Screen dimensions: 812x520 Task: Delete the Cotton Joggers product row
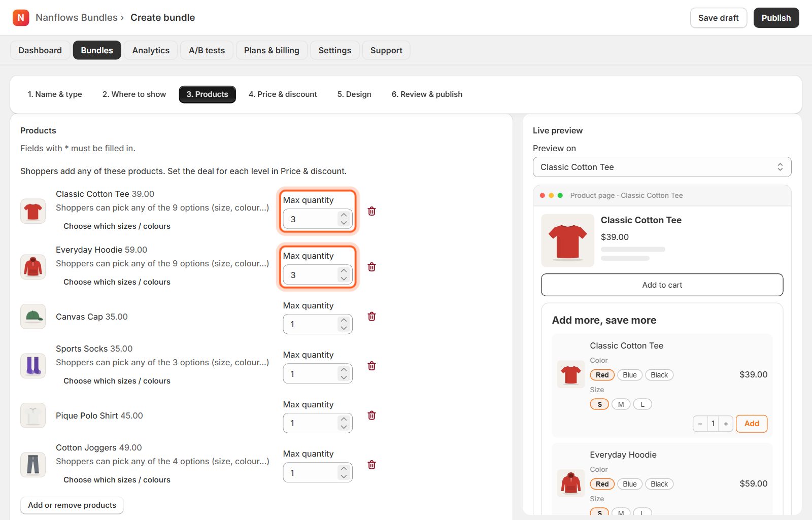371,465
